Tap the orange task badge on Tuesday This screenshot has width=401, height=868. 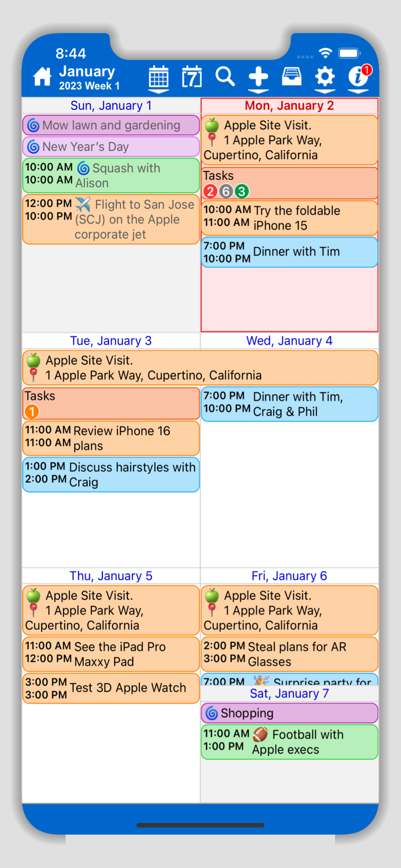[x=32, y=411]
